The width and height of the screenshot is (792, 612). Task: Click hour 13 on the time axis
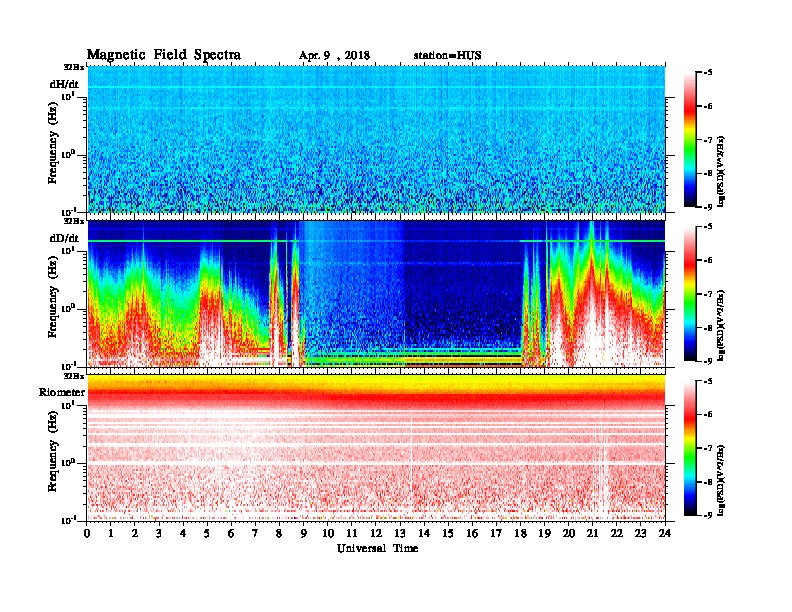[400, 533]
